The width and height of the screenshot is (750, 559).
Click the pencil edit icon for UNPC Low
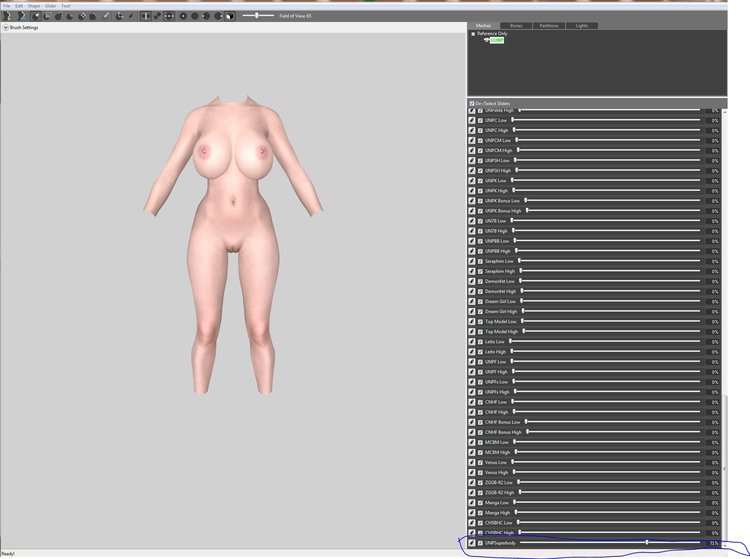[472, 120]
